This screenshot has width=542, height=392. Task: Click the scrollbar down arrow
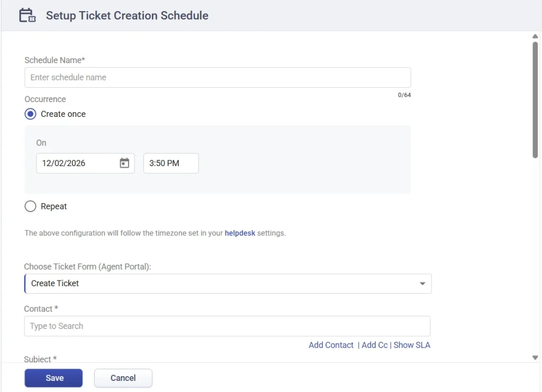coord(535,357)
